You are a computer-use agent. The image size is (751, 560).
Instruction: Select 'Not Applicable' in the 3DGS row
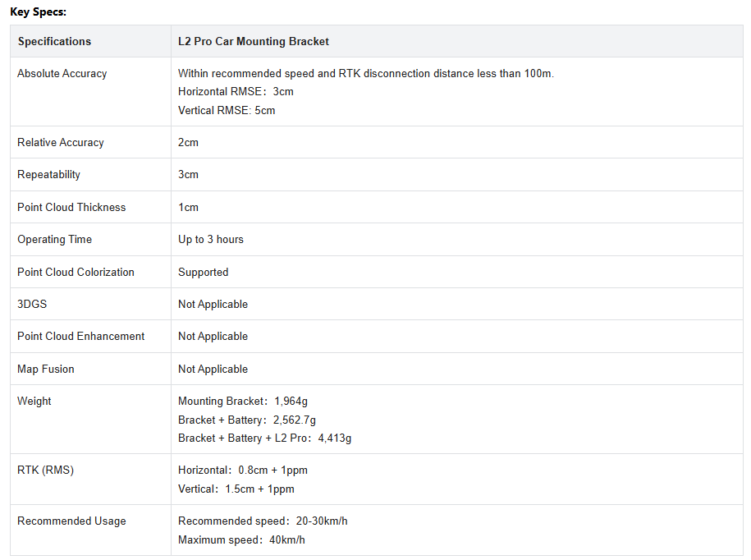click(x=213, y=305)
